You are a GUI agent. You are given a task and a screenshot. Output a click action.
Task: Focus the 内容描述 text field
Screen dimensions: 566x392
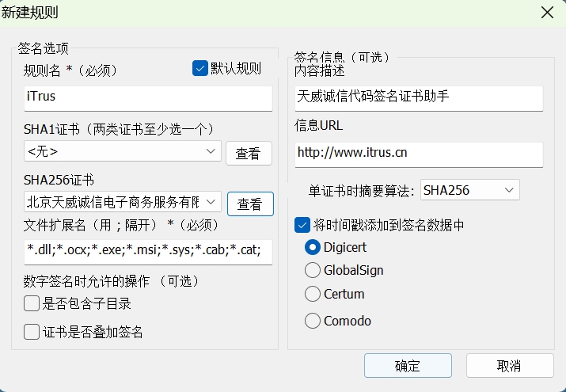pyautogui.click(x=419, y=97)
